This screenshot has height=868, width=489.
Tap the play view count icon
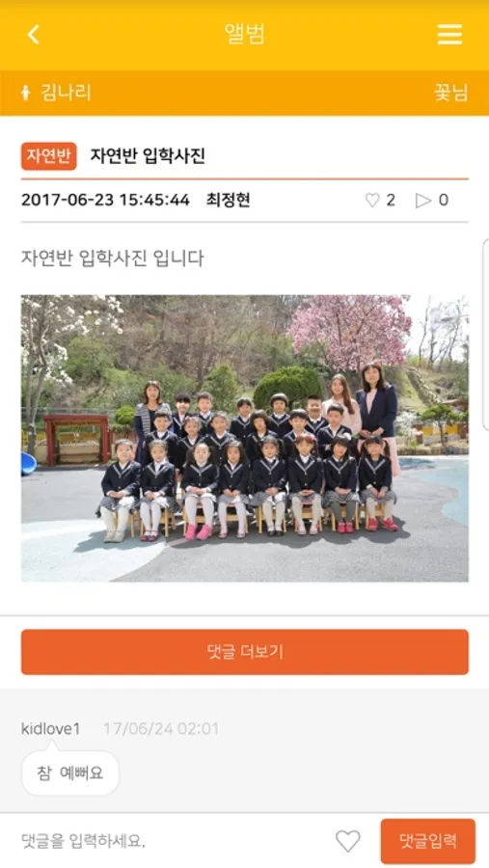pos(423,200)
